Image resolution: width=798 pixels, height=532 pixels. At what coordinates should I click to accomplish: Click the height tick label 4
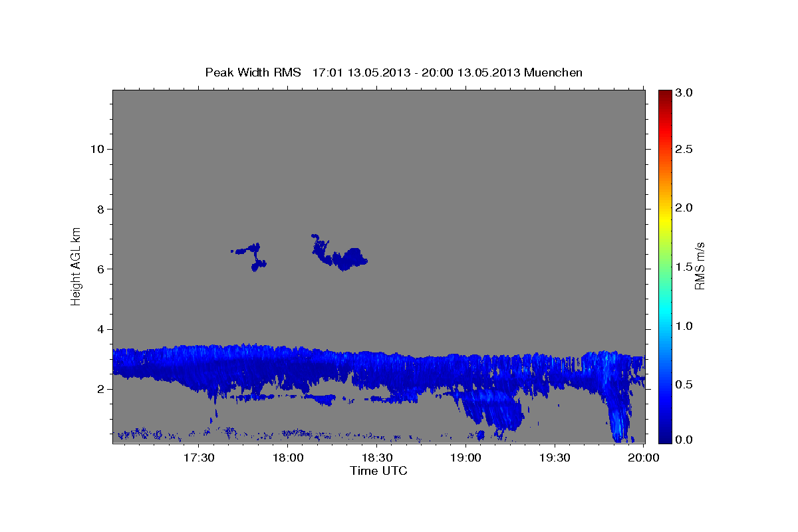click(x=99, y=329)
